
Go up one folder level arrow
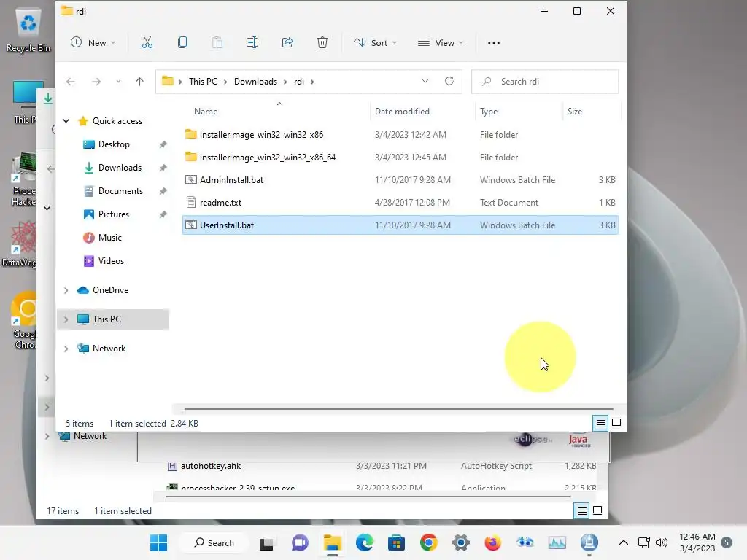[139, 82]
